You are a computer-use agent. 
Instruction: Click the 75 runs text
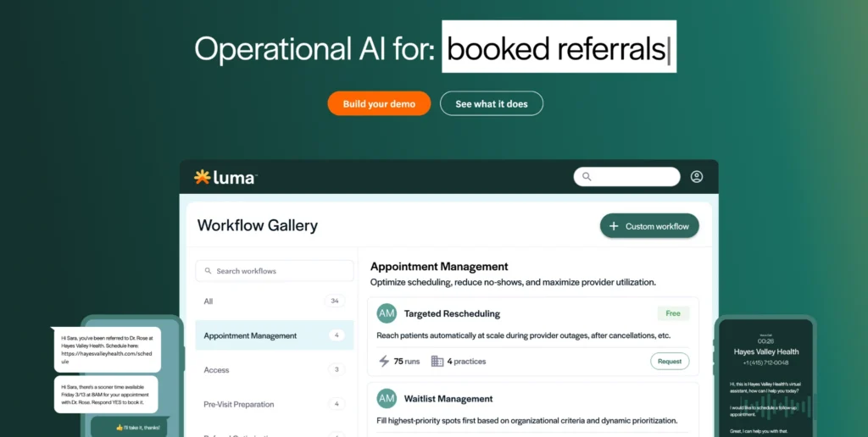tap(407, 362)
